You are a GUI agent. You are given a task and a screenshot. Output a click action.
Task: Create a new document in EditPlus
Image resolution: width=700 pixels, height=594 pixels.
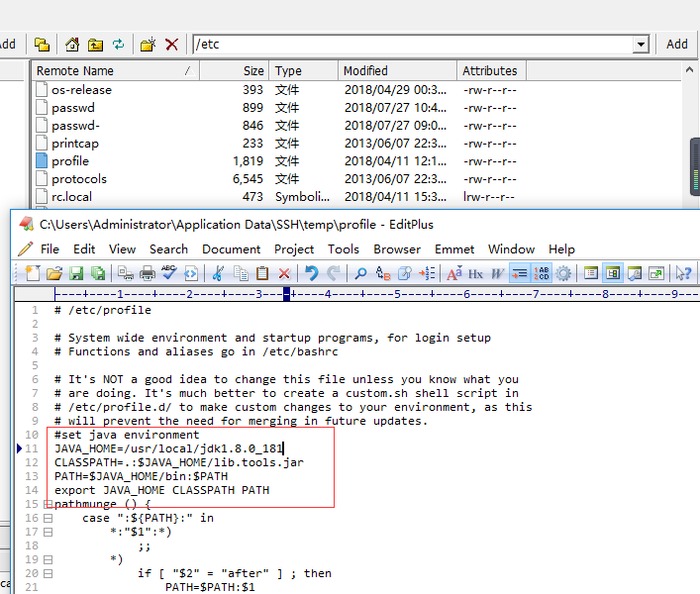click(33, 273)
